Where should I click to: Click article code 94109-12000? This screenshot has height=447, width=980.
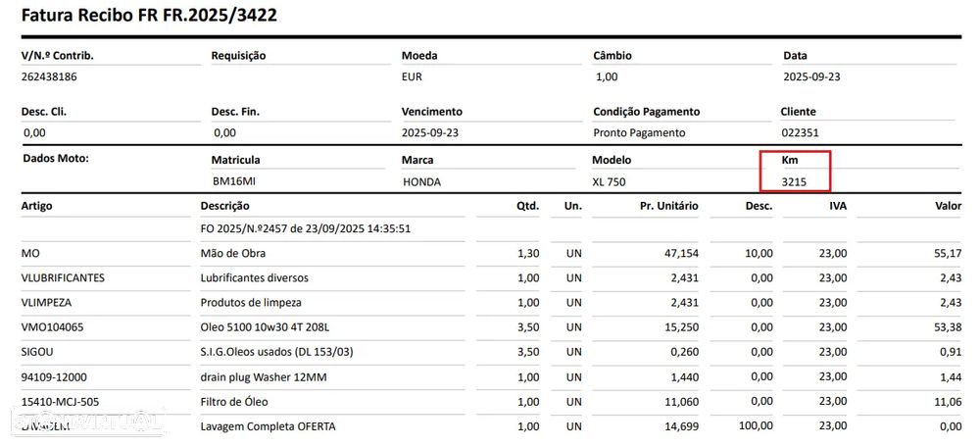pyautogui.click(x=54, y=376)
